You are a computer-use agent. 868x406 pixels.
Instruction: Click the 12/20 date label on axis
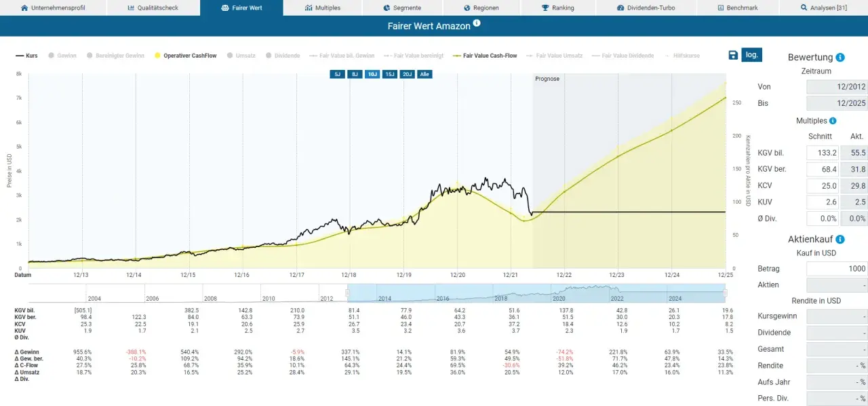coord(457,275)
